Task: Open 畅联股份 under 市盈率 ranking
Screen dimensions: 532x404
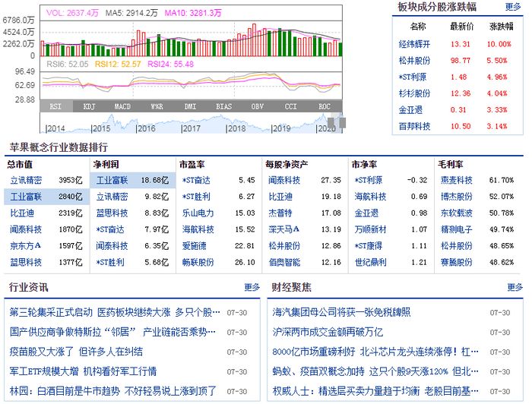Action: click(198, 262)
